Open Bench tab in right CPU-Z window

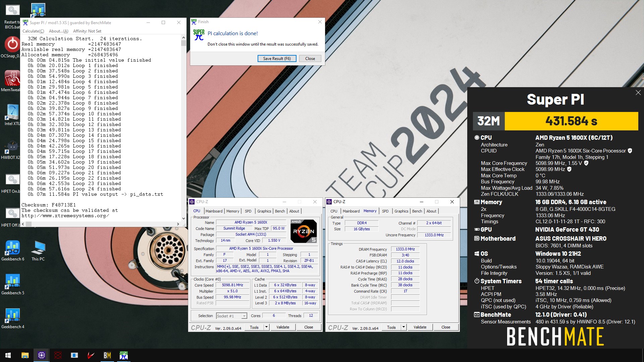417,211
